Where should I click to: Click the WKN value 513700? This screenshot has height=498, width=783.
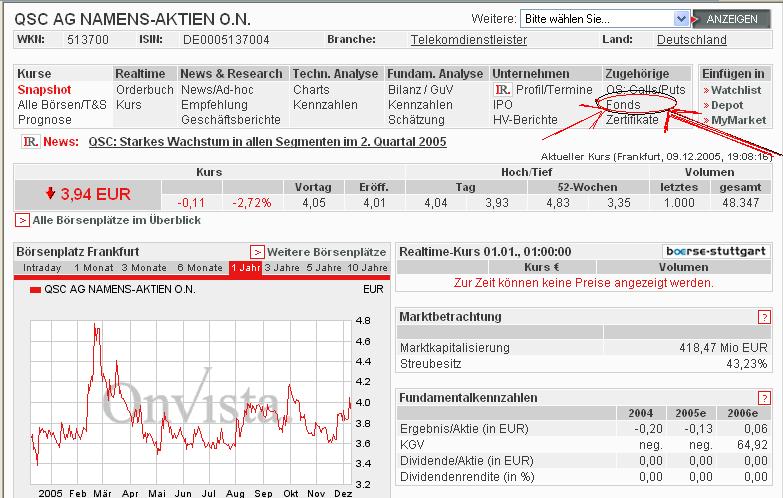[x=88, y=39]
